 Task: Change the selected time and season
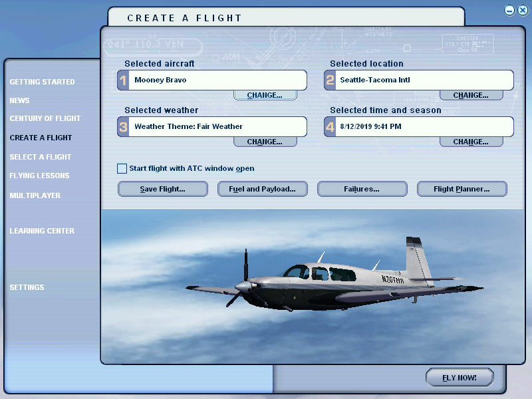click(471, 142)
